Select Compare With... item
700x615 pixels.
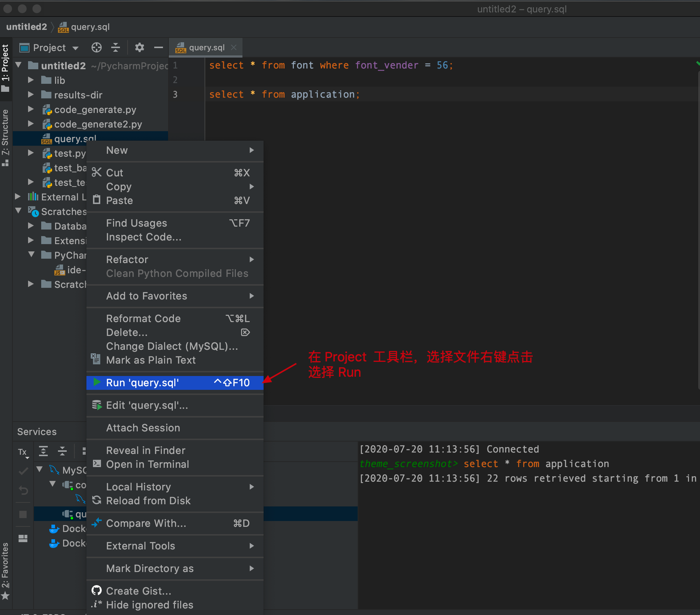[175, 523]
